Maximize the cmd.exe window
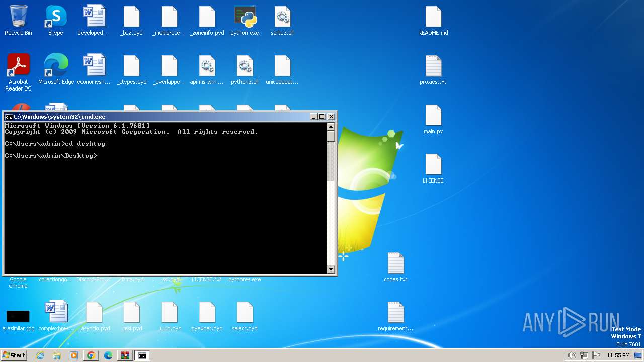 click(x=322, y=117)
